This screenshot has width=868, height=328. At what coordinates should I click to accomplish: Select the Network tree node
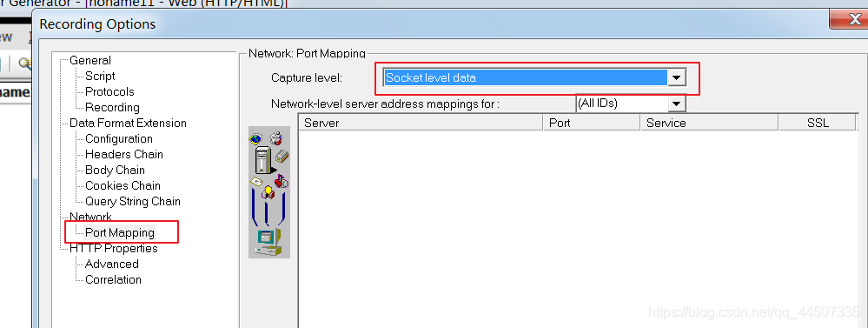[x=90, y=217]
